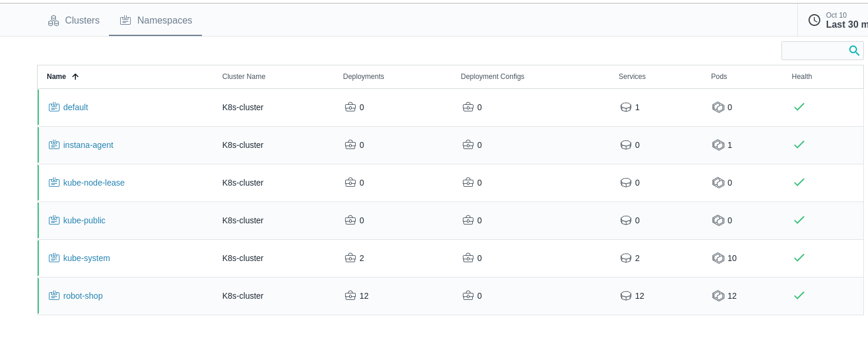
Task: Click the services icon in robot-shop row
Action: click(625, 296)
